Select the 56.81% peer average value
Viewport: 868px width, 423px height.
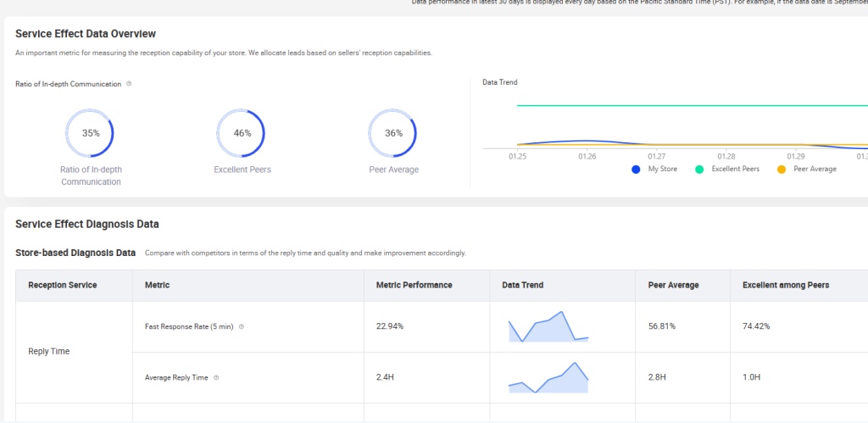662,326
